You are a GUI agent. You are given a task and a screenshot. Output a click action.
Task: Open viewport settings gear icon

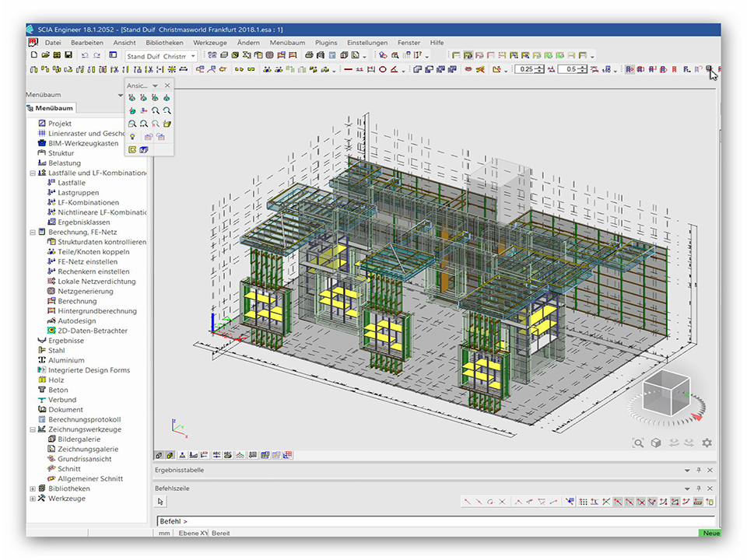pos(707,443)
